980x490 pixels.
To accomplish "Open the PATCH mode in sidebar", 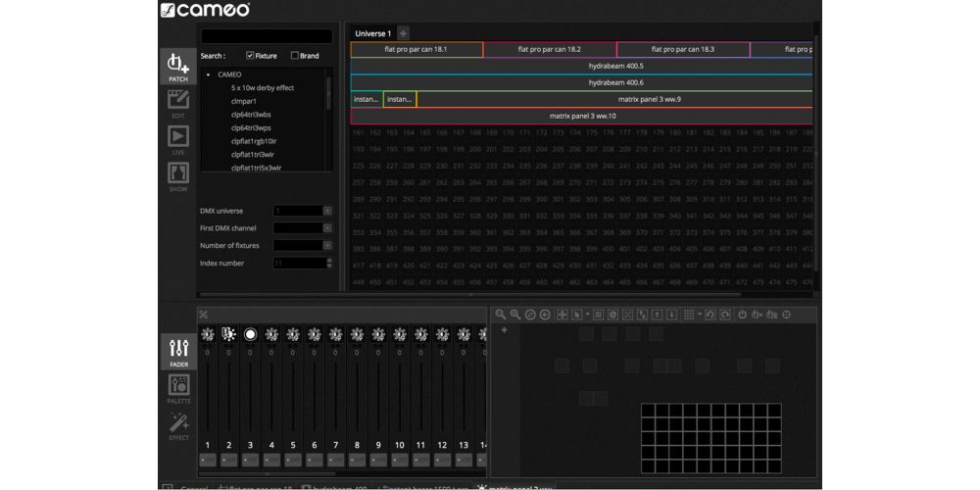I will (178, 67).
